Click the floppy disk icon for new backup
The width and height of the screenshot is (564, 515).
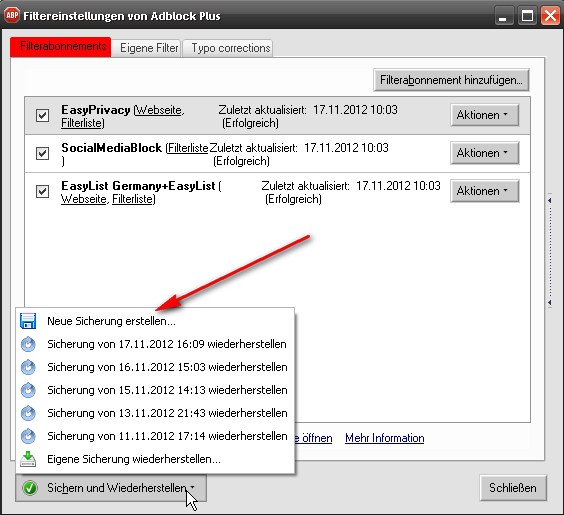28,321
